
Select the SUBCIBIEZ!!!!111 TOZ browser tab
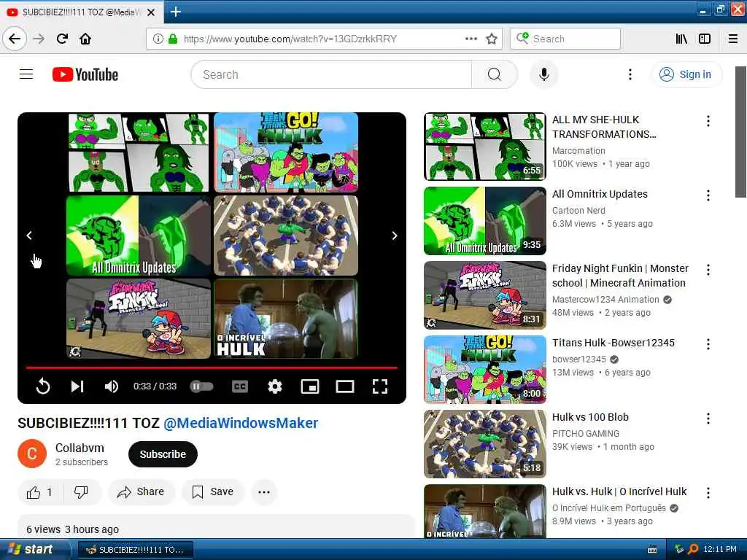(x=82, y=12)
